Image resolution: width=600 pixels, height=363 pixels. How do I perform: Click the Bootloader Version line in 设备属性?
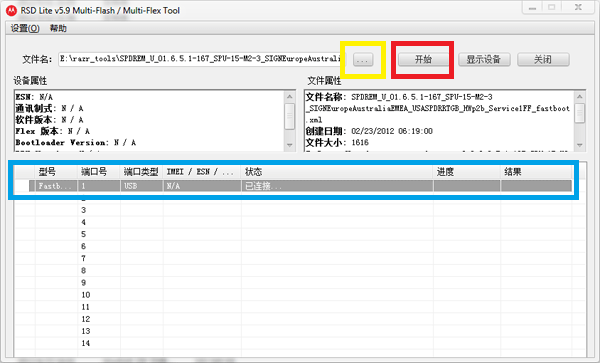point(76,143)
